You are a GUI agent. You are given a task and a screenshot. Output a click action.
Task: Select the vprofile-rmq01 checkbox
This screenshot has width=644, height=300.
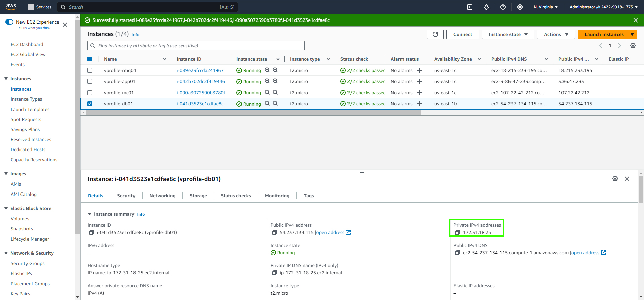pyautogui.click(x=90, y=70)
